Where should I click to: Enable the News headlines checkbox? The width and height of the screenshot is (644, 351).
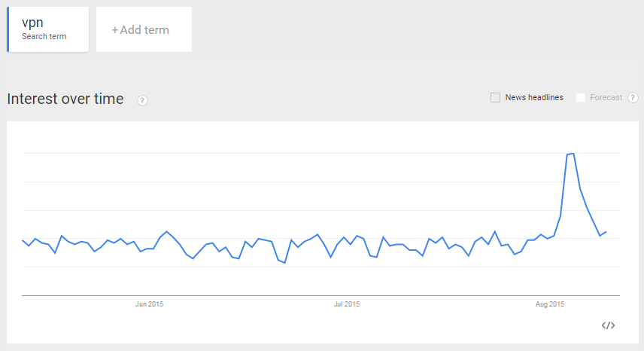coord(495,97)
